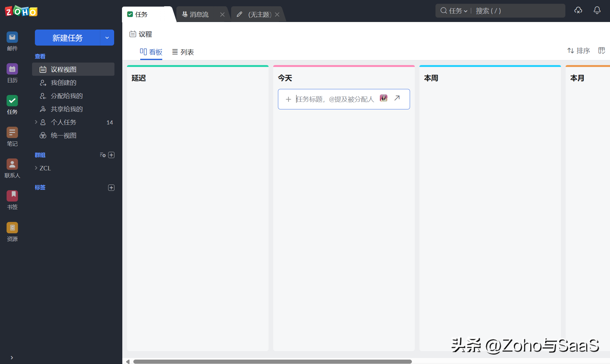This screenshot has height=364, width=610.
Task: Click the 标签 add new tag button
Action: tap(112, 188)
